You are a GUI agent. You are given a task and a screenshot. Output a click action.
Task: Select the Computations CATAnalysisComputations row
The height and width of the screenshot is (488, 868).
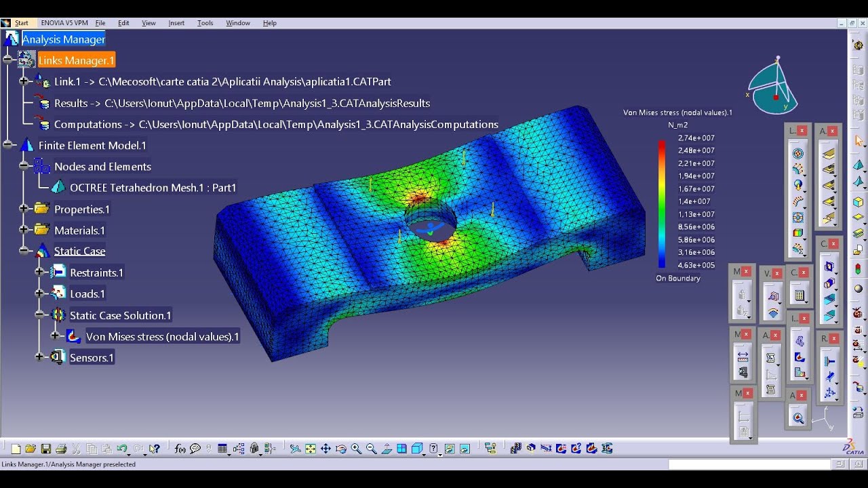[x=276, y=124]
